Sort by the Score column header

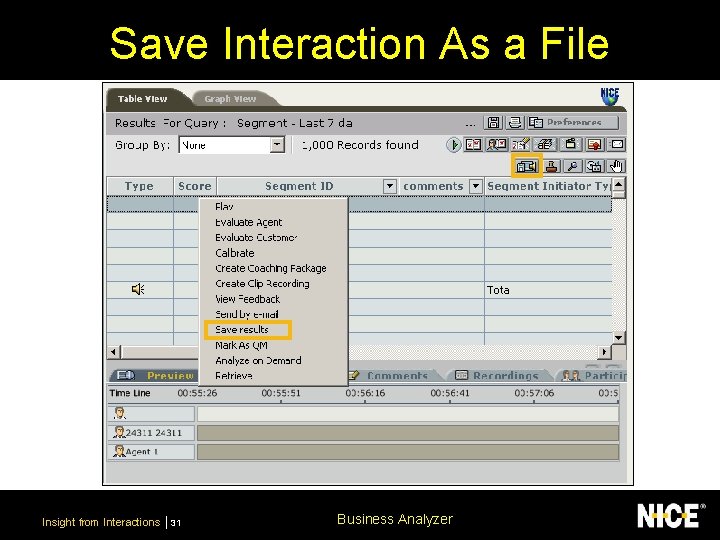point(195,186)
